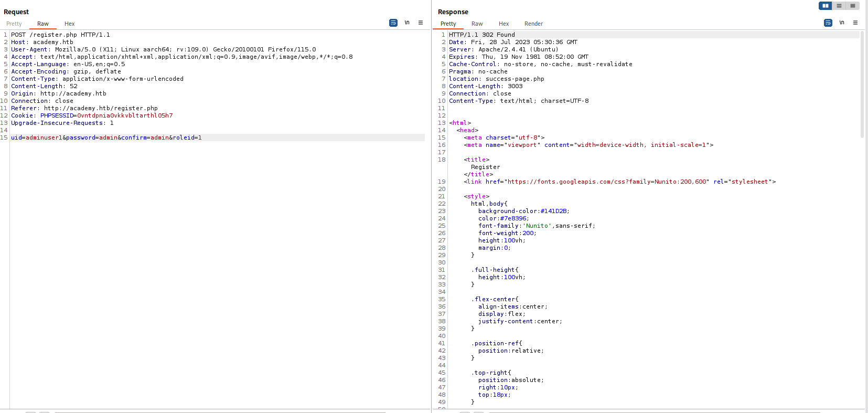Switch to the Request Hex tab

tap(70, 24)
